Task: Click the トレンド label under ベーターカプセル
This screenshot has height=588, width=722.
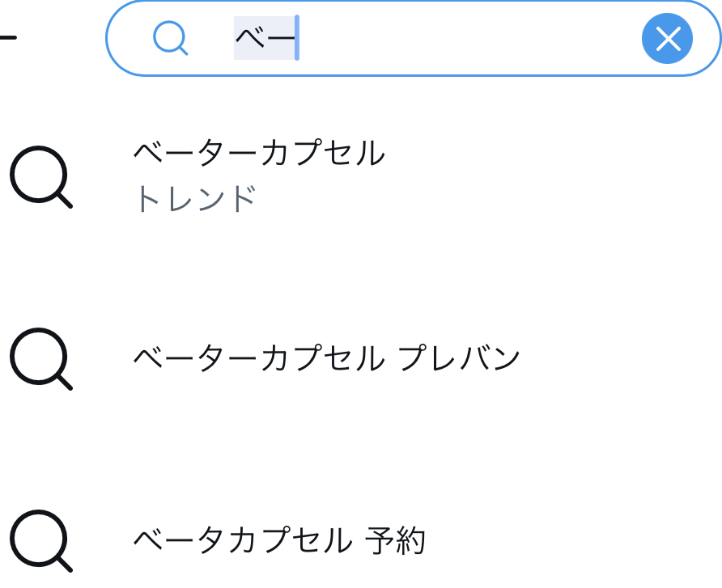Action: [195, 199]
